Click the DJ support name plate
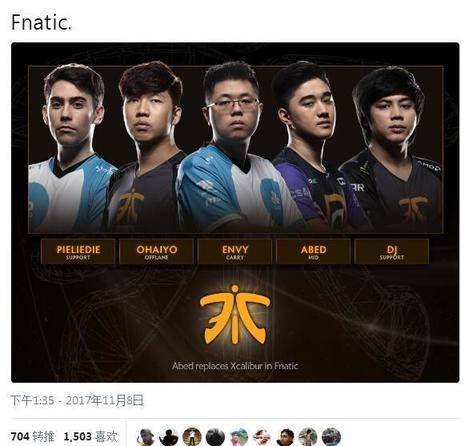This screenshot has width=473, height=446. 392,252
